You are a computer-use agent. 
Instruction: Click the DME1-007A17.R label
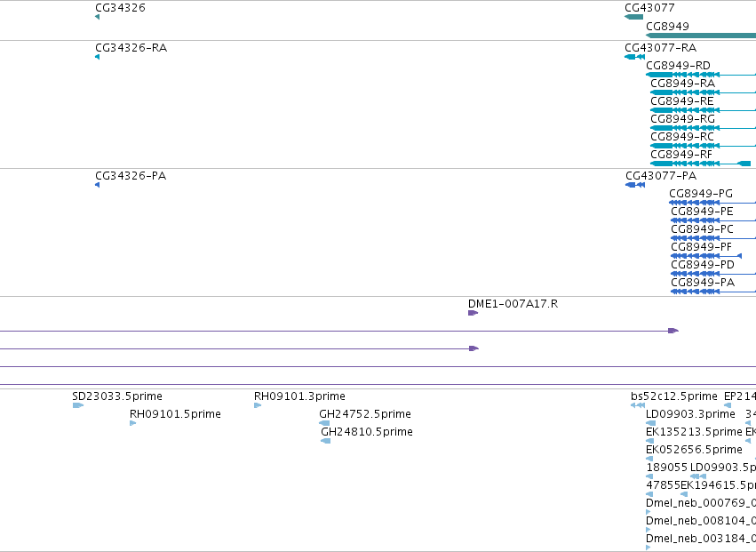point(513,304)
